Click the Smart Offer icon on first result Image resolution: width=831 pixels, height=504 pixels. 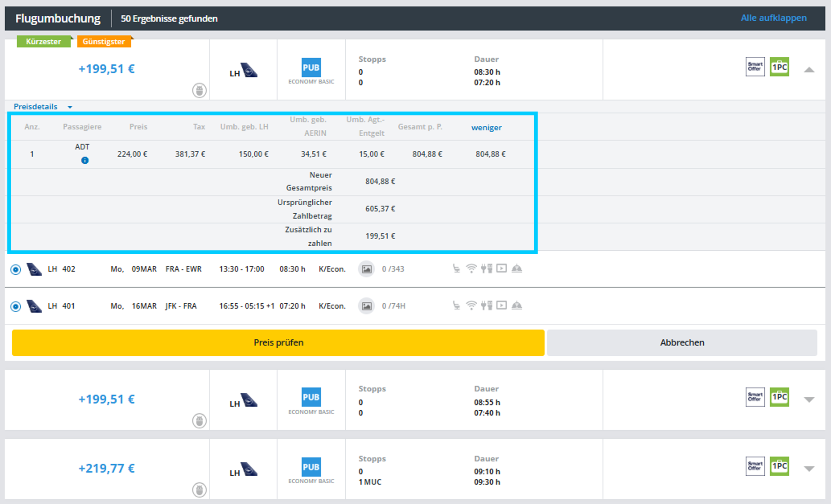pos(755,67)
